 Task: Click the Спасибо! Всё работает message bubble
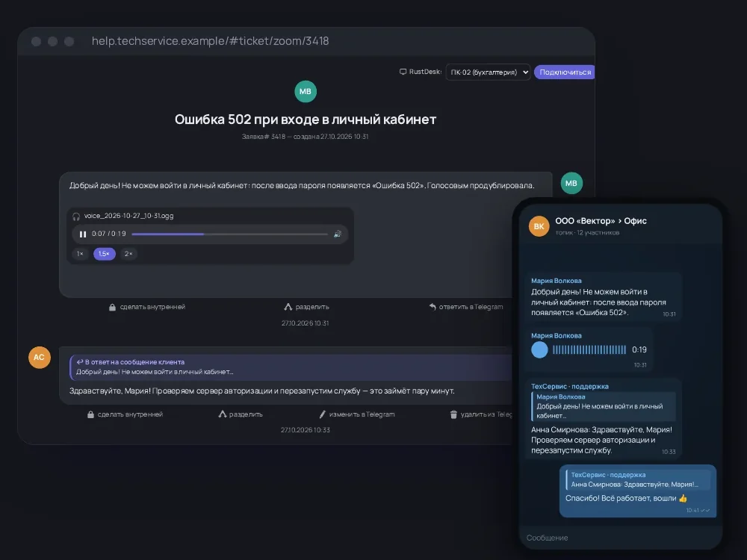pyautogui.click(x=638, y=491)
